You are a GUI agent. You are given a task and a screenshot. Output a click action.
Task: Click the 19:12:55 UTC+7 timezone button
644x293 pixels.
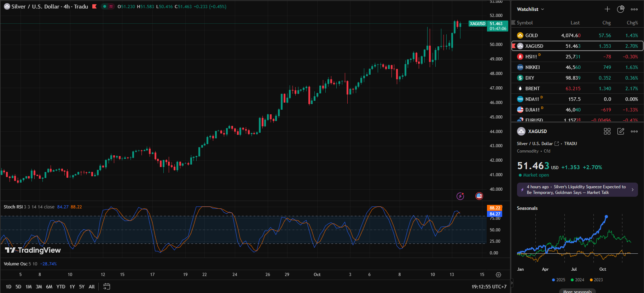coord(489,287)
